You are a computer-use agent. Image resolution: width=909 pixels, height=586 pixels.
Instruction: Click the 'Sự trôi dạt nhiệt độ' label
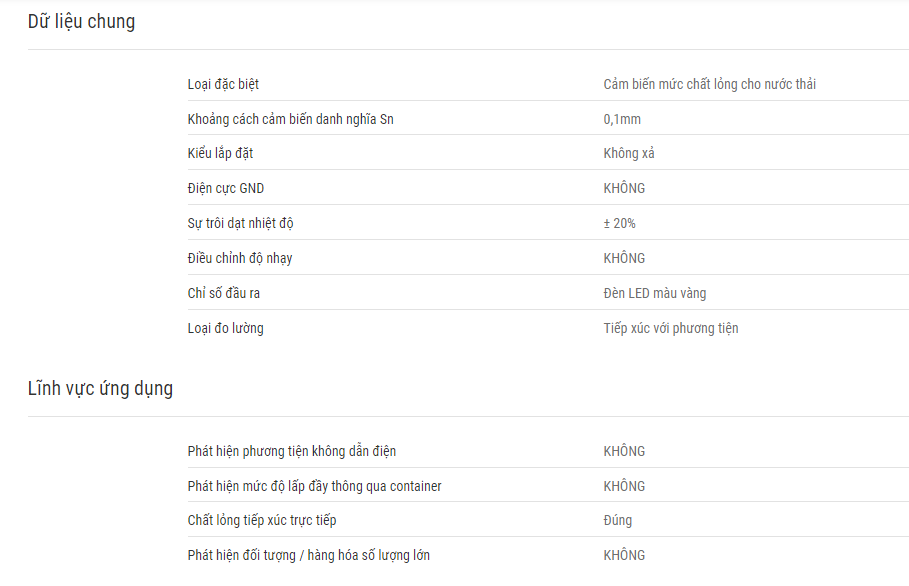(240, 223)
